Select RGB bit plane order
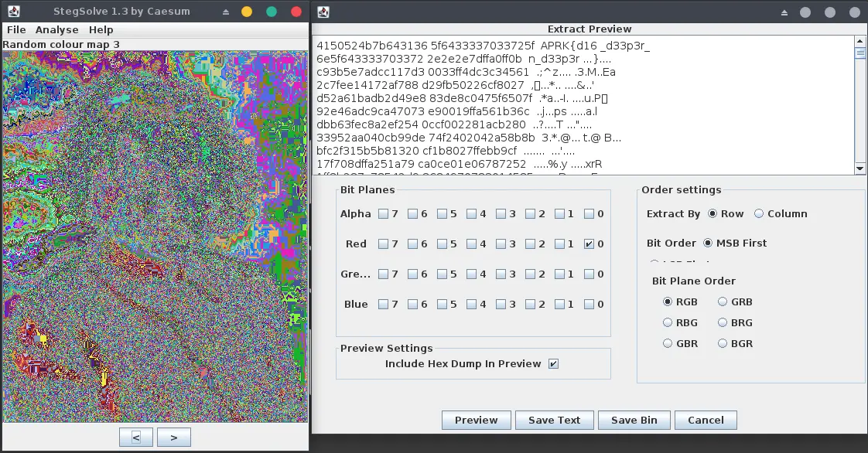The image size is (868, 453). click(x=668, y=302)
